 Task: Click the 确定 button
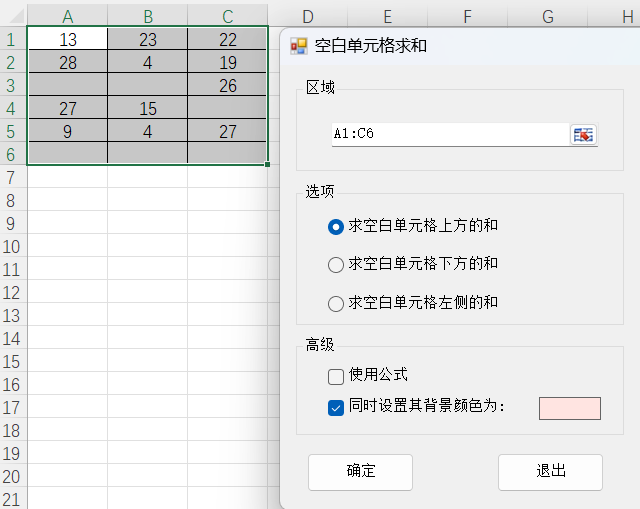pos(360,472)
